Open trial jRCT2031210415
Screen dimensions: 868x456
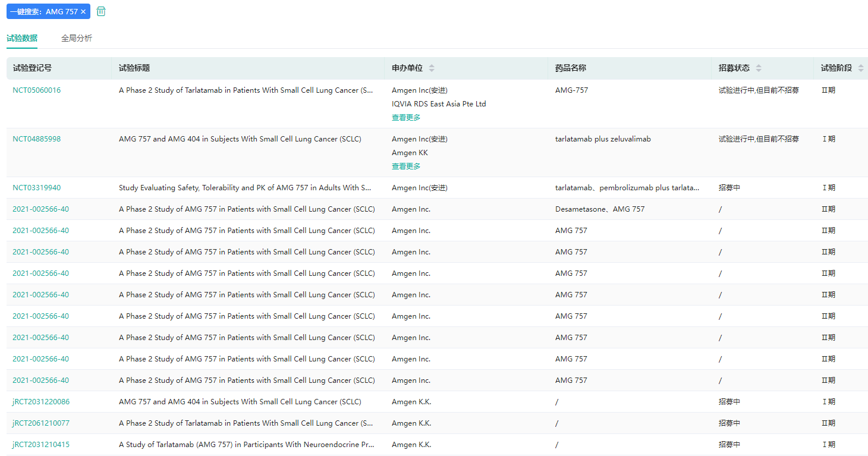pyautogui.click(x=41, y=445)
